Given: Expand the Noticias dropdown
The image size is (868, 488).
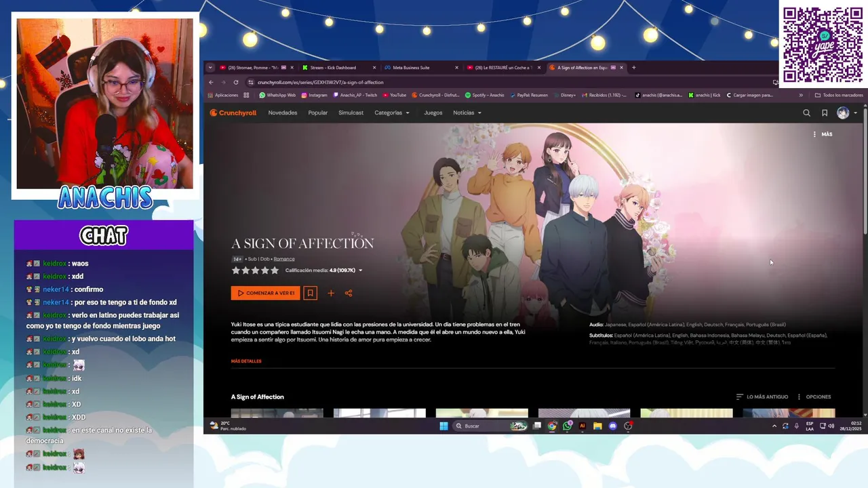Looking at the screenshot, I should 467,113.
